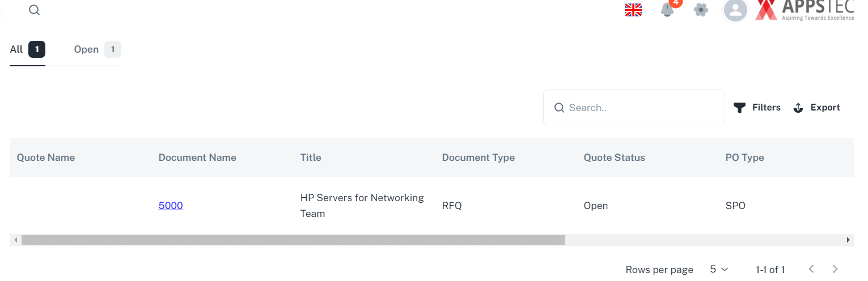Click the AppsTec logo
868x281 pixels.
[805, 10]
